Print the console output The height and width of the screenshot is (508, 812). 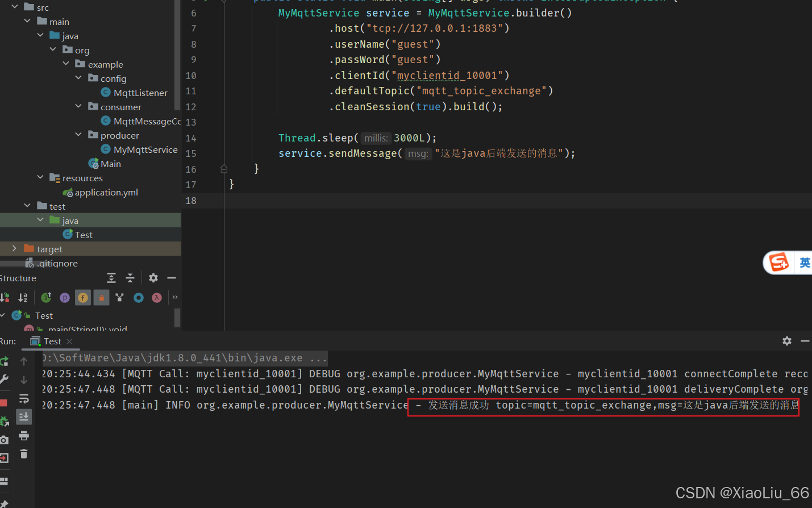23,435
